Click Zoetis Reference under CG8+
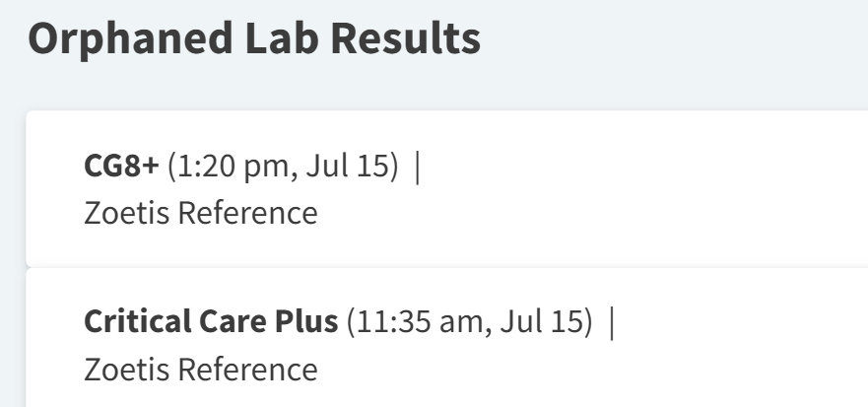The height and width of the screenshot is (407, 868). coord(201,213)
